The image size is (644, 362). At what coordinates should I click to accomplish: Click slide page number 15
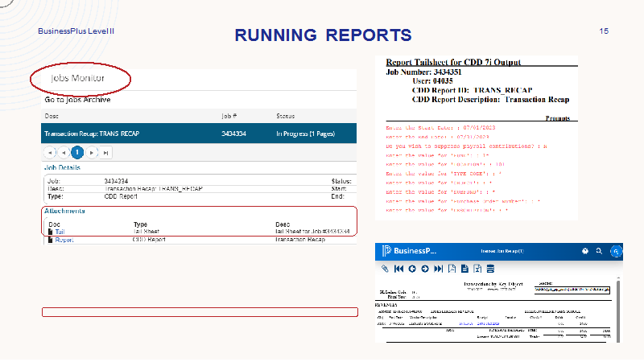pos(604,31)
